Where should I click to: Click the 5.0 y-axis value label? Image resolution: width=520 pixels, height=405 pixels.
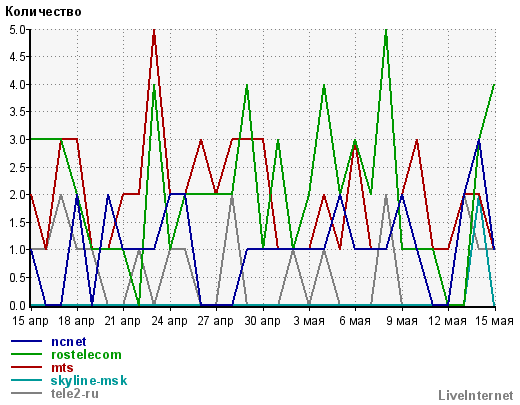[x=17, y=30]
